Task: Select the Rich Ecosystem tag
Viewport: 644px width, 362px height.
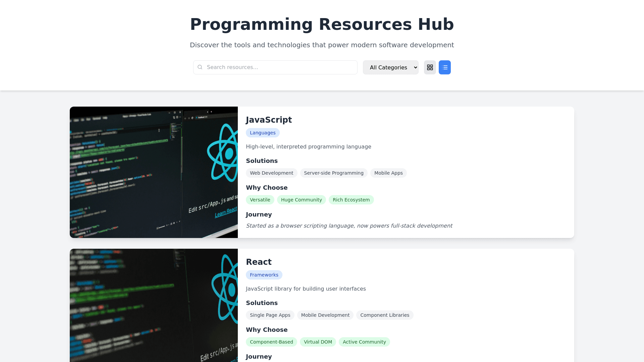Action: (x=351, y=200)
